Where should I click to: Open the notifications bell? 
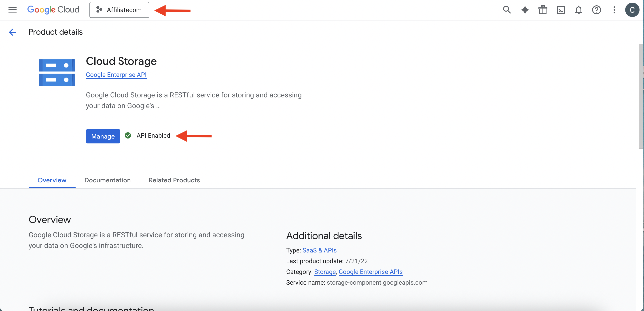(x=578, y=10)
